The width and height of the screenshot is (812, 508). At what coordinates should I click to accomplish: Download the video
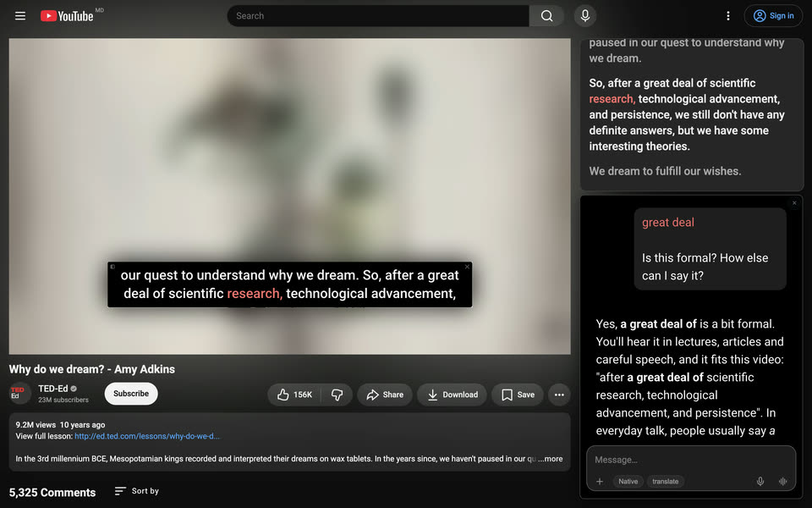(452, 395)
